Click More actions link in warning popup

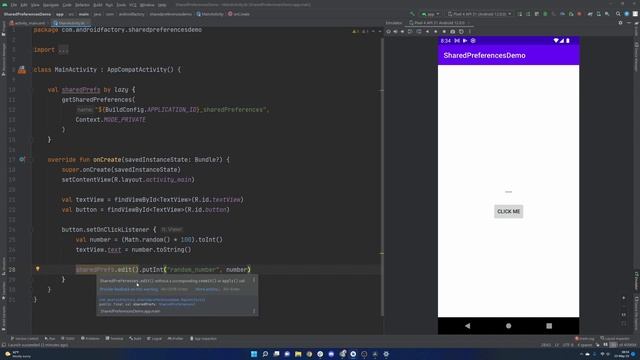coord(207,289)
